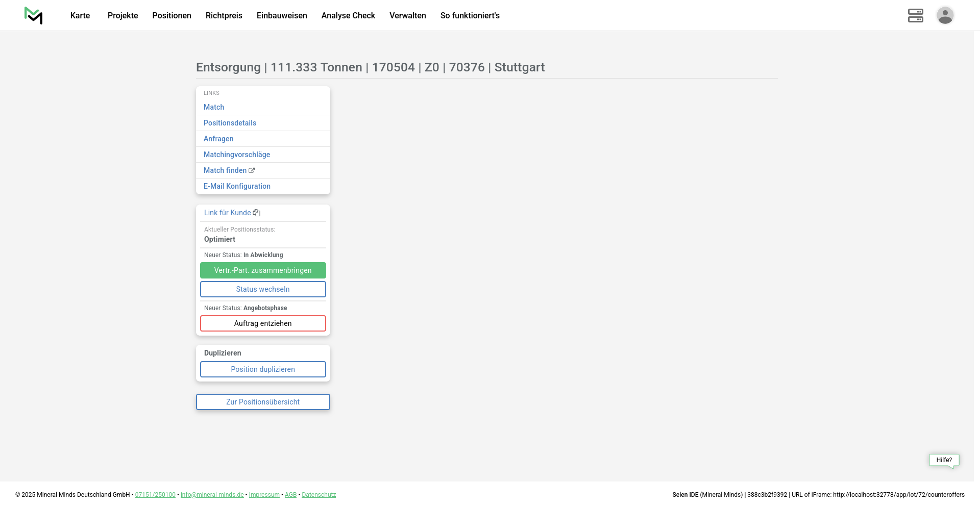
Task: Open the Impressum footer link
Action: coord(264,495)
